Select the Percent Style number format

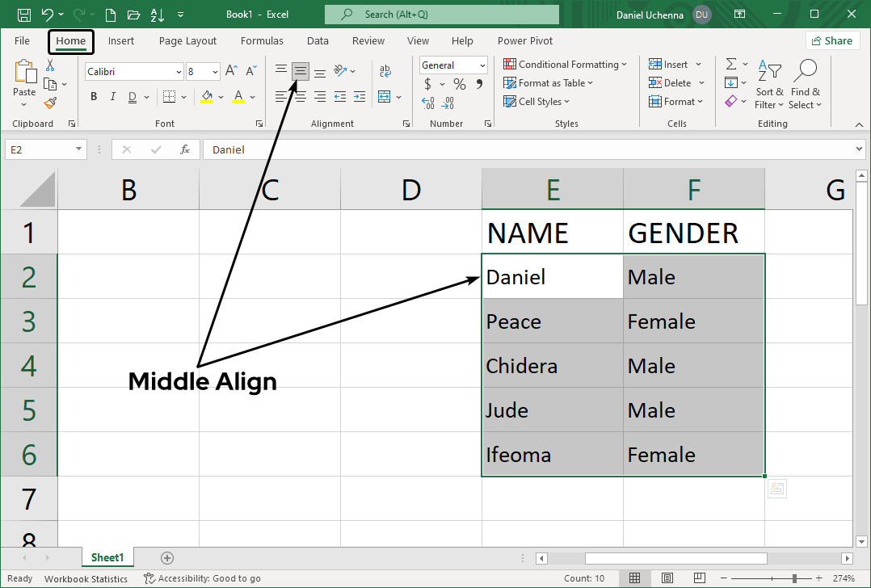(458, 84)
